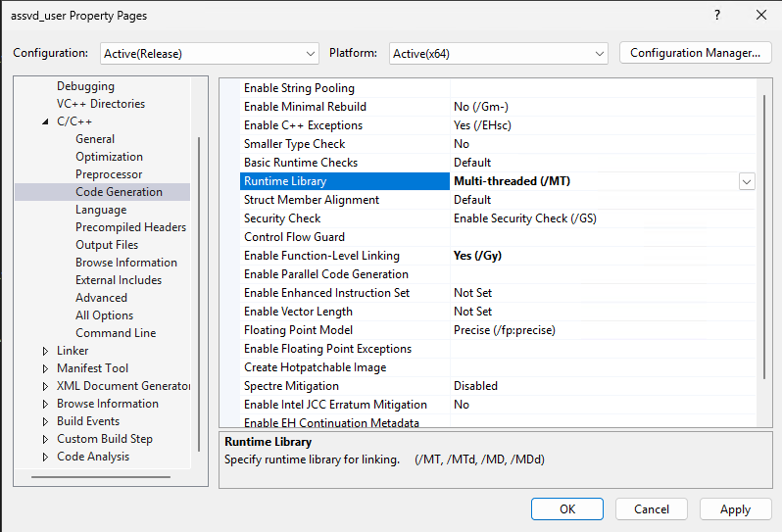This screenshot has width=782, height=532.
Task: Click the Enable Security Check (/GS) value
Action: tap(525, 218)
